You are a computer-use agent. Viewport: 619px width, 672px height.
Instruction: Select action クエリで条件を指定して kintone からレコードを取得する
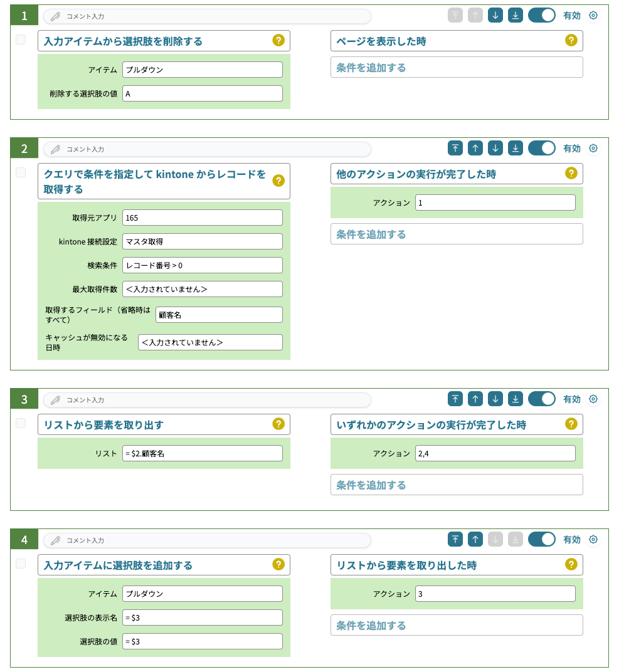(x=164, y=181)
